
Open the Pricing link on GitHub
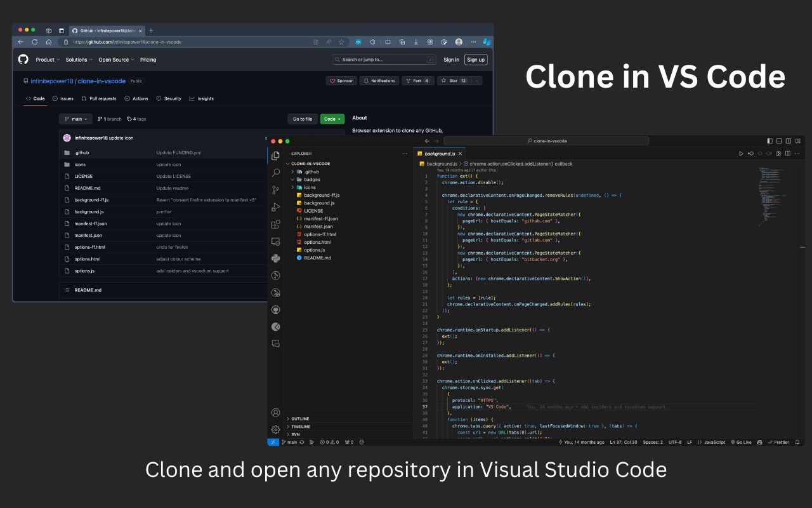click(148, 60)
